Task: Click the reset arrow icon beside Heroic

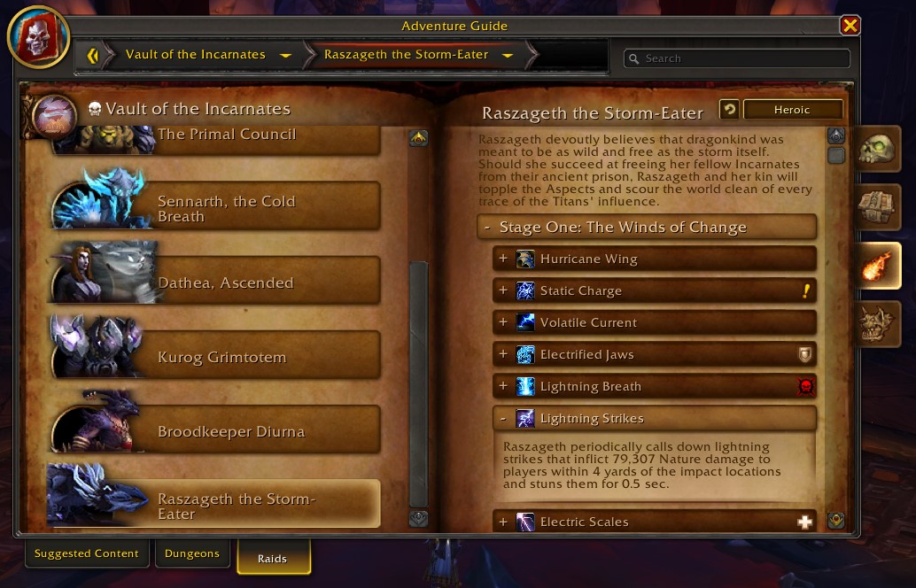Action: (729, 109)
